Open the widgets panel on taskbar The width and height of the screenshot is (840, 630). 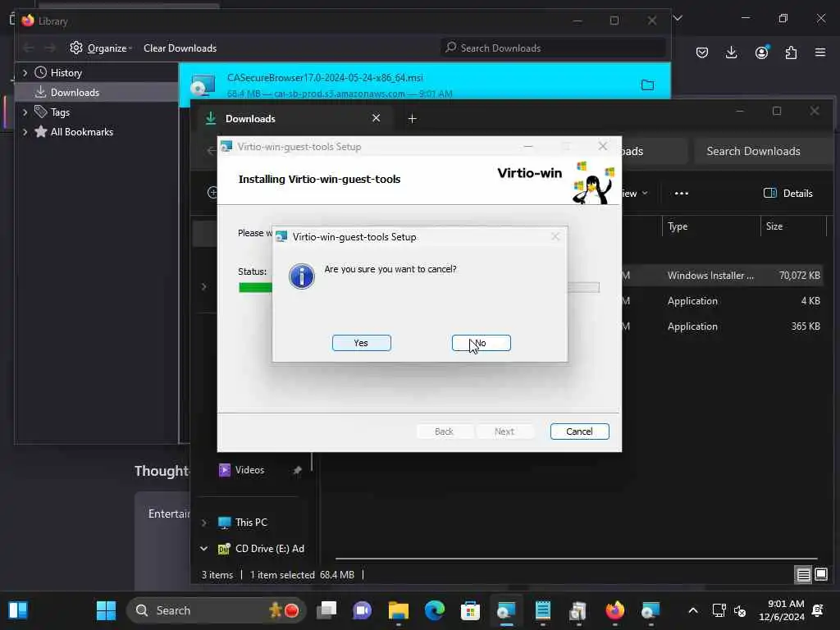(18, 610)
